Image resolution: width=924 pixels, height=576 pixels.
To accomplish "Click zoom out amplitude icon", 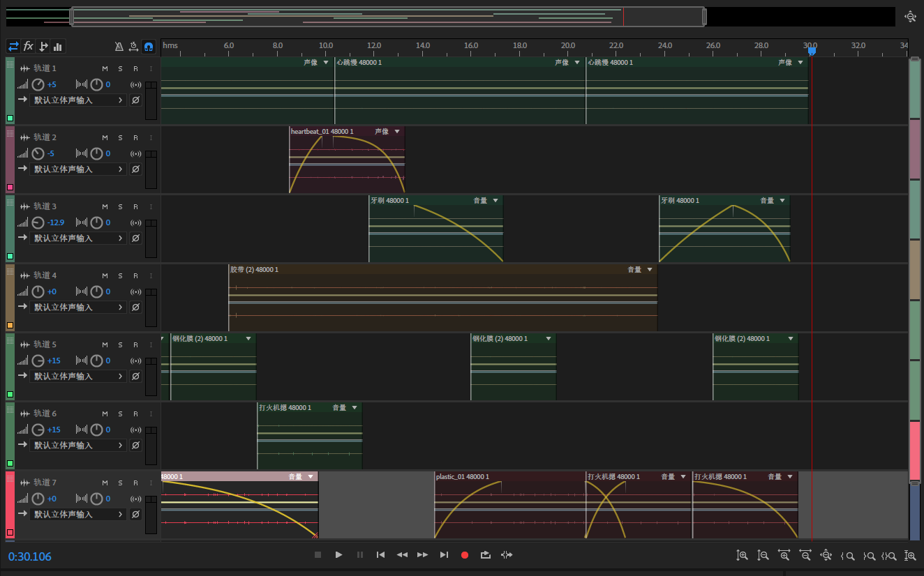I will [763, 556].
